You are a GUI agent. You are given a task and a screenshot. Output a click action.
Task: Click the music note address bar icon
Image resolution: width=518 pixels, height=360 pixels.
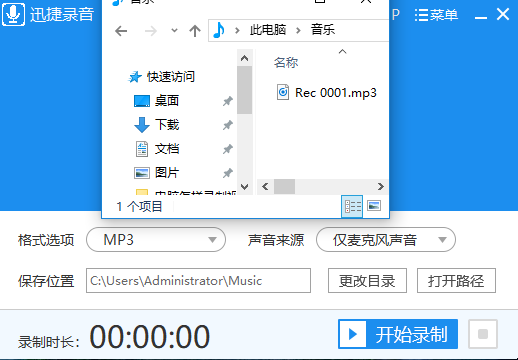click(219, 30)
